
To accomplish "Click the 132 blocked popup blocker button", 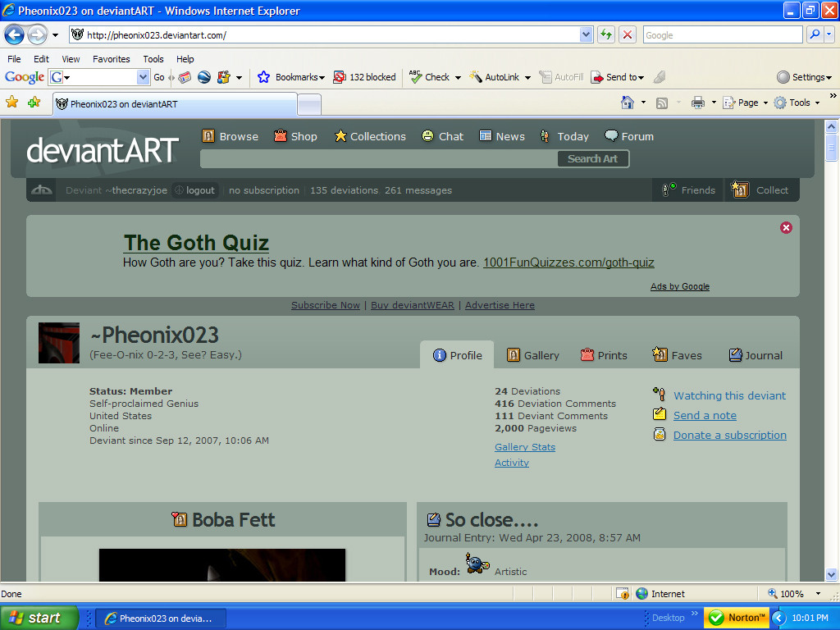I will 364,77.
